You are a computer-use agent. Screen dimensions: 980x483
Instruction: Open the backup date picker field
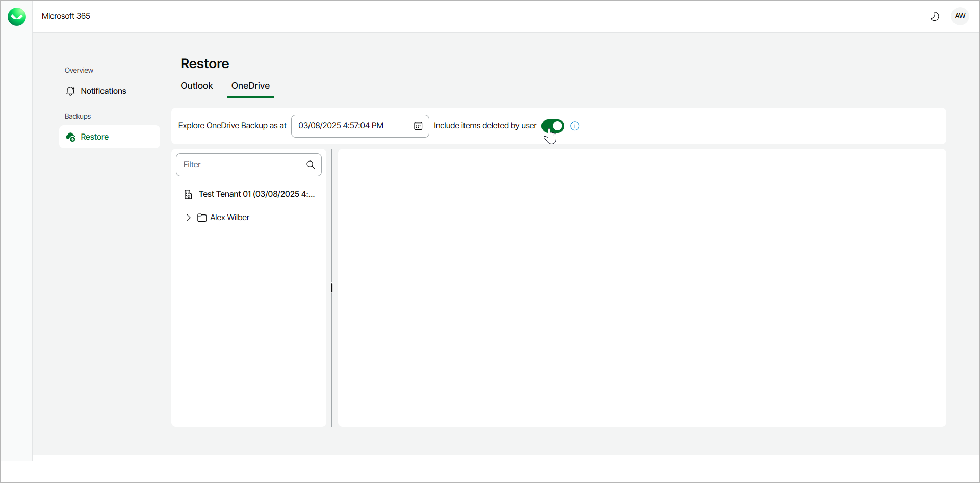(352, 126)
